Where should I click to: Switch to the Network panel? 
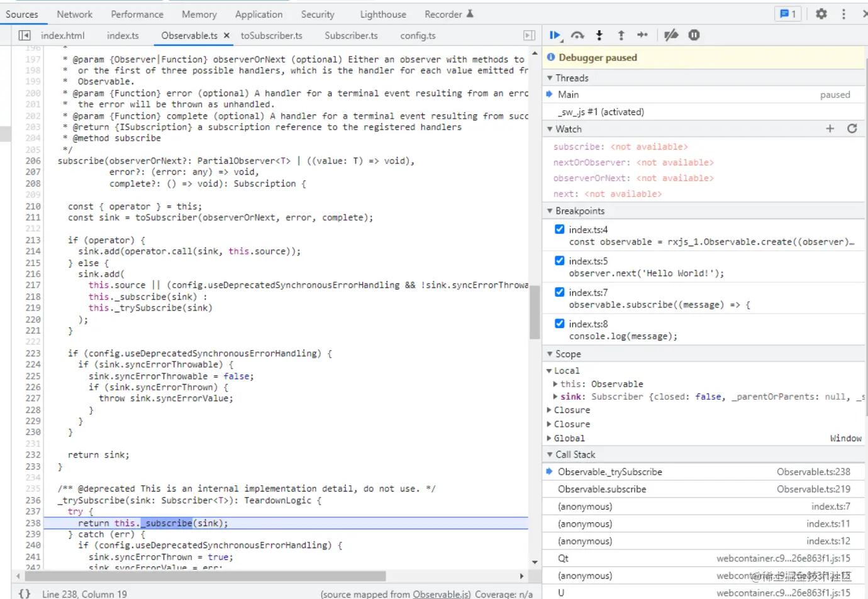(x=74, y=14)
